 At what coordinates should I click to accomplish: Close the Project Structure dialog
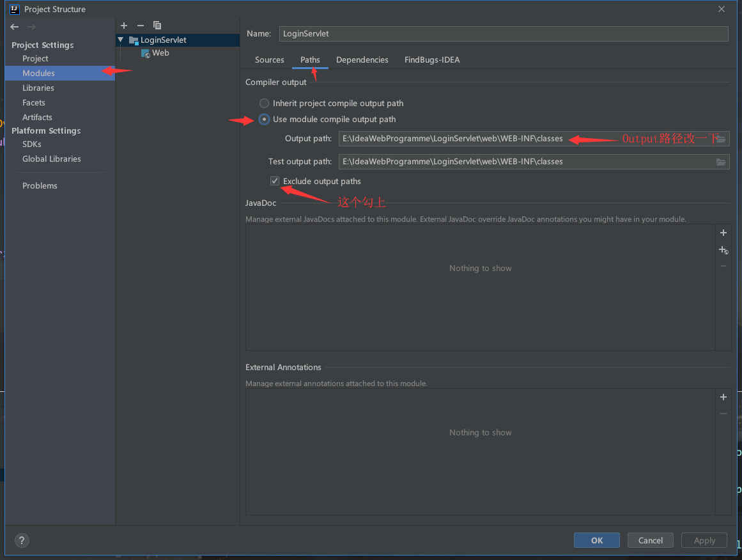721,9
